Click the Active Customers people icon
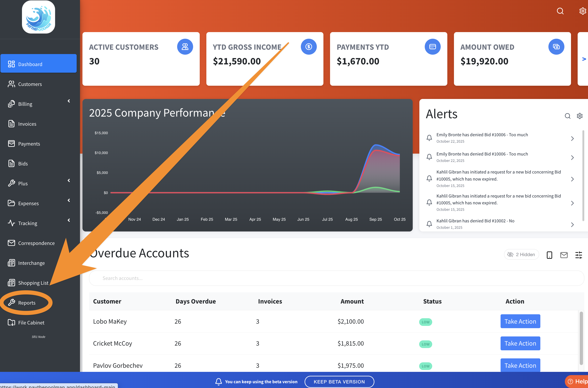 click(185, 47)
